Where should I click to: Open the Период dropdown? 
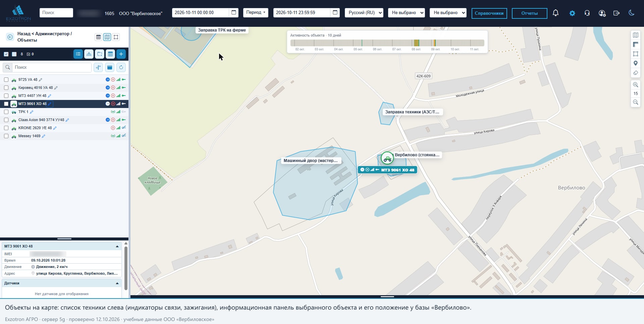pyautogui.click(x=256, y=13)
